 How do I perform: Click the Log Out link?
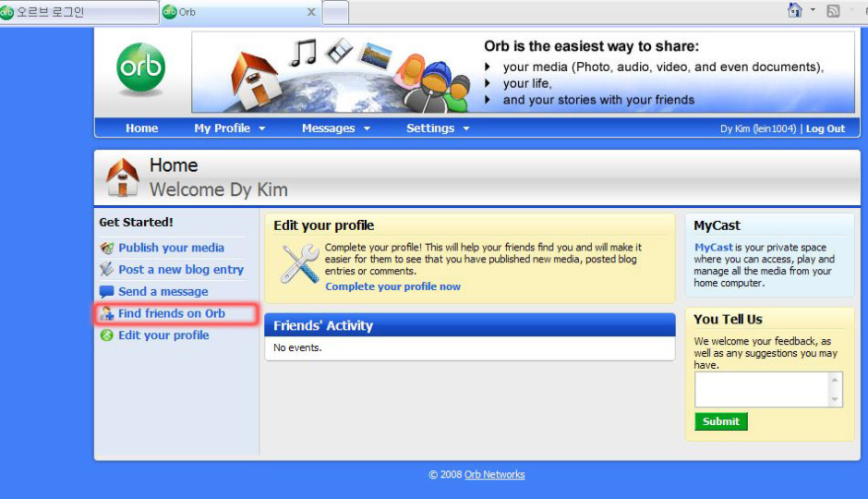(826, 128)
